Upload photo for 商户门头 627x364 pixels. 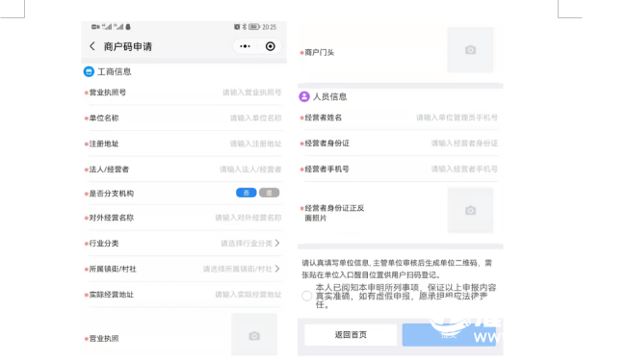pos(470,50)
